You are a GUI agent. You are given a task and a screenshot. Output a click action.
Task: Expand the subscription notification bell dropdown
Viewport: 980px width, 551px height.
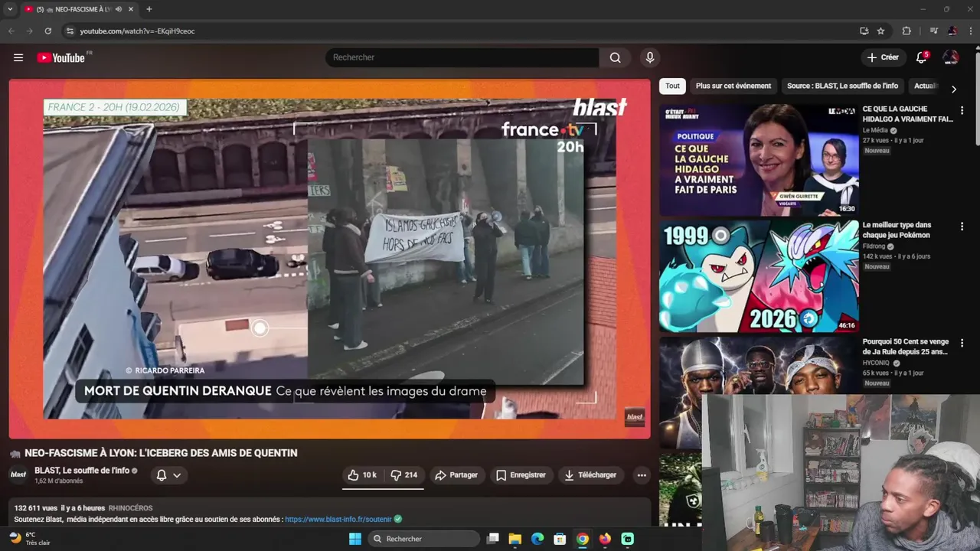(x=168, y=475)
